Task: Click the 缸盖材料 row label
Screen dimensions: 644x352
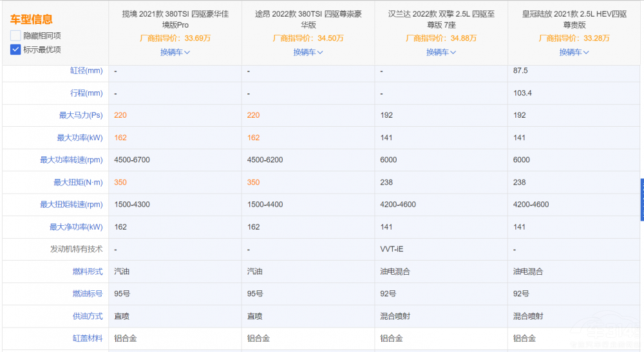Action: (x=87, y=338)
